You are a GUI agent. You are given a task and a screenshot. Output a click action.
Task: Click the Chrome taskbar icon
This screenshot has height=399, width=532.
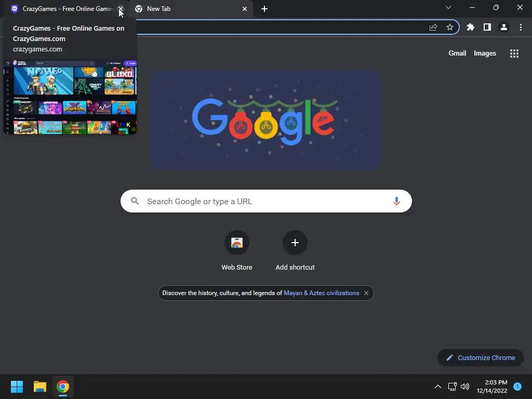[63, 387]
